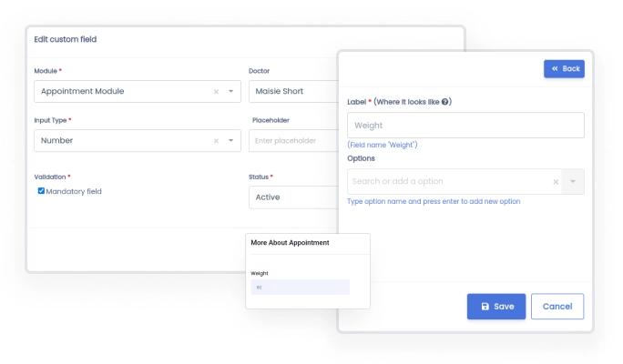Click the Placeholder text field
Viewport: 623px width, 364px height.
[291, 141]
